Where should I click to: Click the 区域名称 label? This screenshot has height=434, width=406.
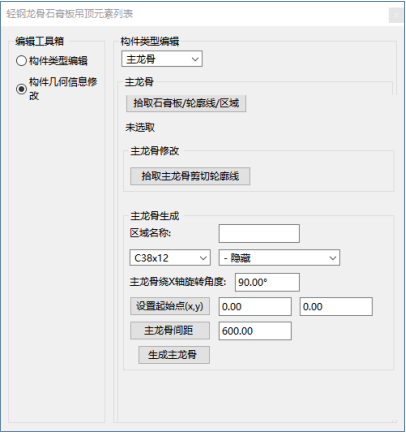pos(150,233)
